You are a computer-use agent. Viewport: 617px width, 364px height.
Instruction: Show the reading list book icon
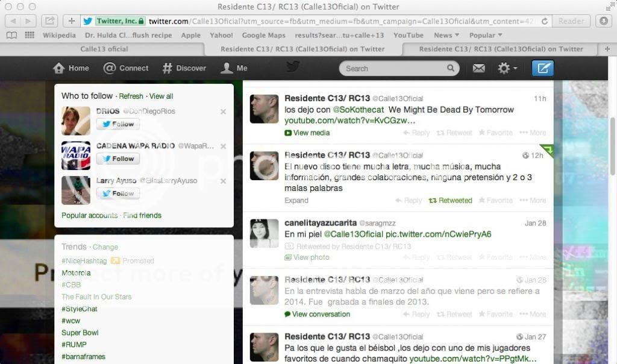pyautogui.click(x=12, y=36)
